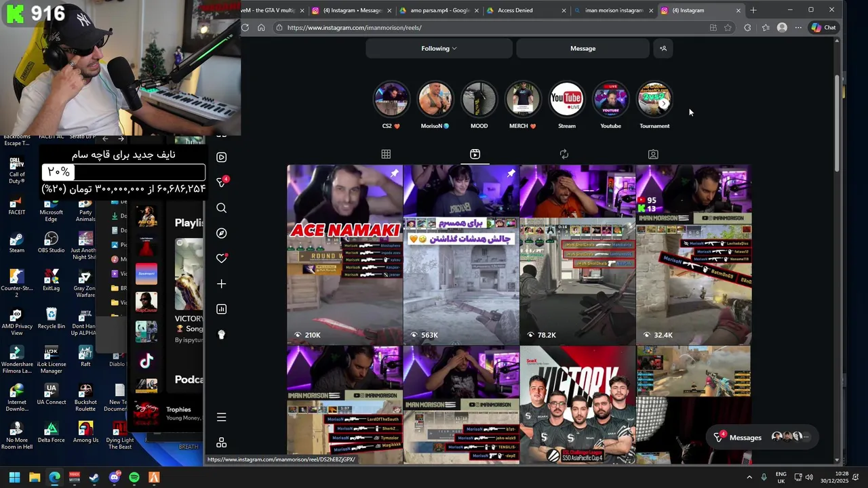Open the Stream story highlight
Image resolution: width=868 pixels, height=488 pixels.
[567, 100]
